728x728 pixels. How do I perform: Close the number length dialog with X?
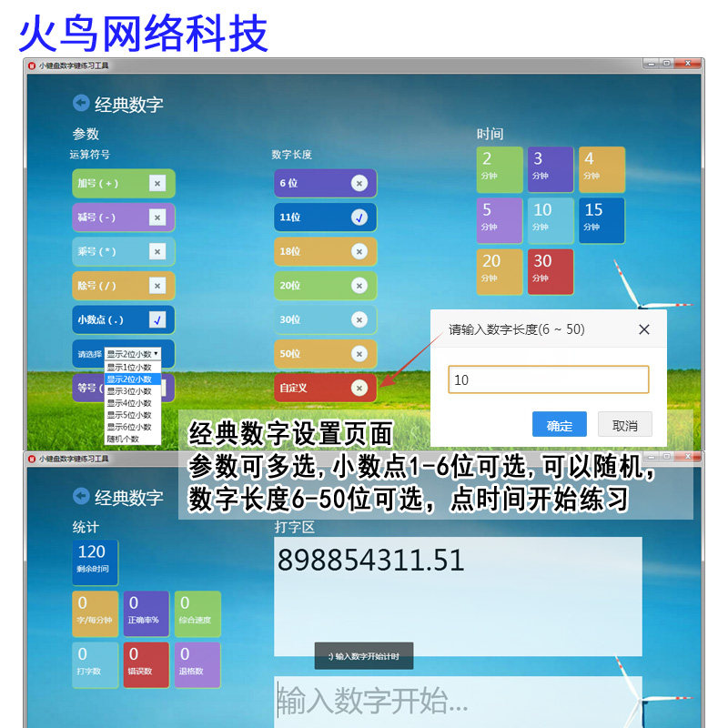(x=644, y=329)
